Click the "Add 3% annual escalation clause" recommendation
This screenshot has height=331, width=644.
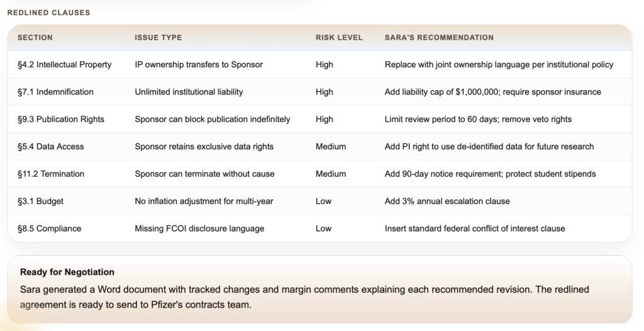click(447, 201)
